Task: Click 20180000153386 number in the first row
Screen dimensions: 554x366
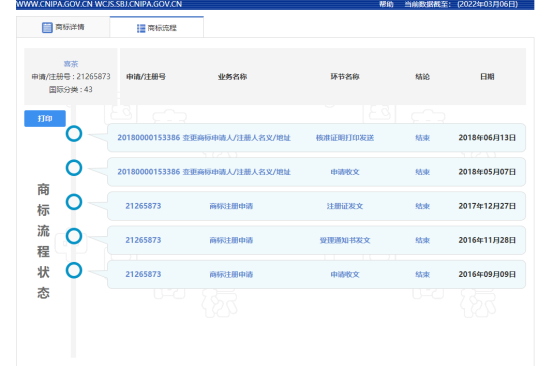Action: [x=149, y=137]
